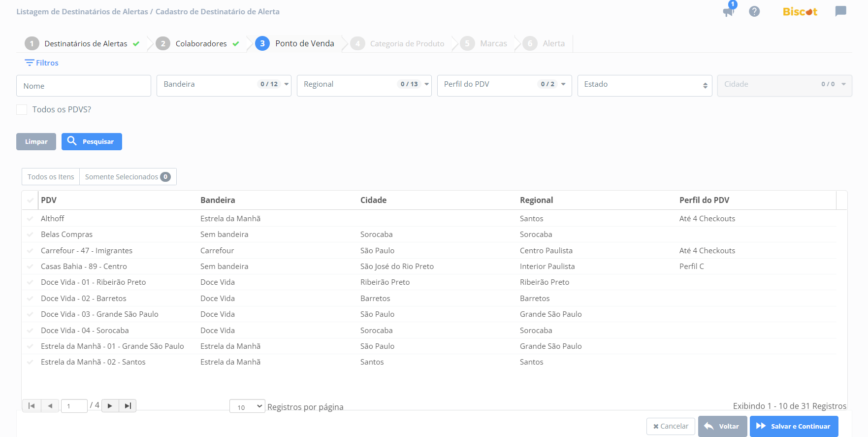Select Doce Vida - 01 - Ribeirão Preto checkmark
The width and height of the screenshot is (868, 437).
31,282
